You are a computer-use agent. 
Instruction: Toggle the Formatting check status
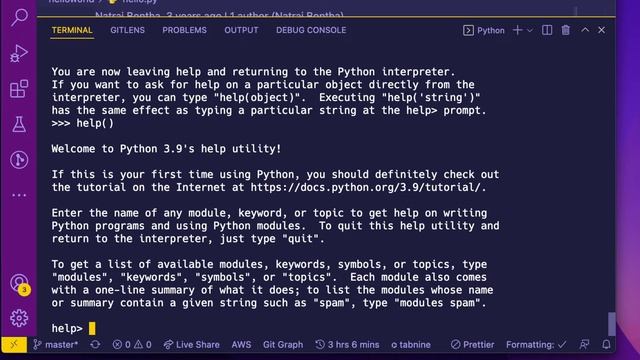(536, 345)
